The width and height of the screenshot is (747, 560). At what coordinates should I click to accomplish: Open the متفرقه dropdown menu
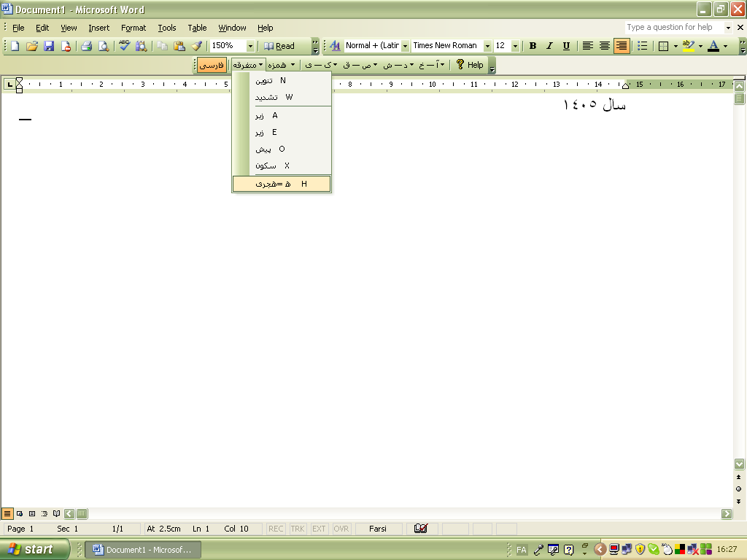[x=248, y=65]
